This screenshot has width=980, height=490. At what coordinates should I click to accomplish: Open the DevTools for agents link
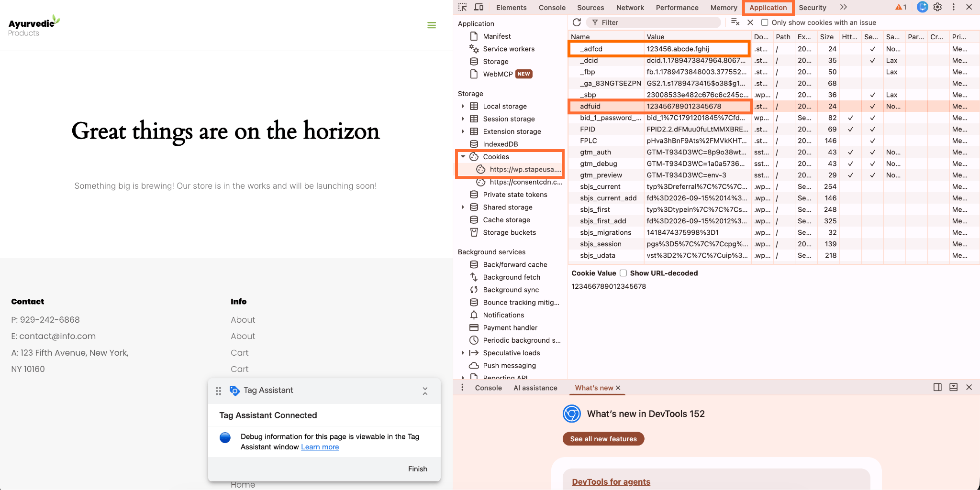[611, 482]
